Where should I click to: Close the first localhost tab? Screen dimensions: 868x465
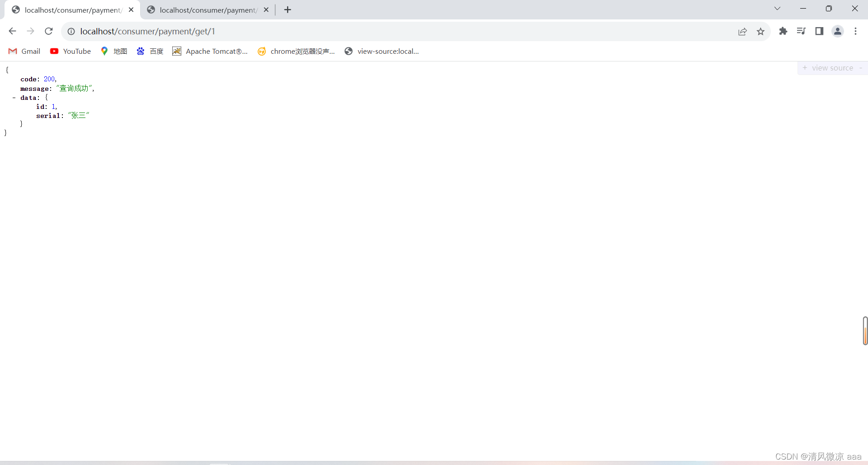(131, 9)
